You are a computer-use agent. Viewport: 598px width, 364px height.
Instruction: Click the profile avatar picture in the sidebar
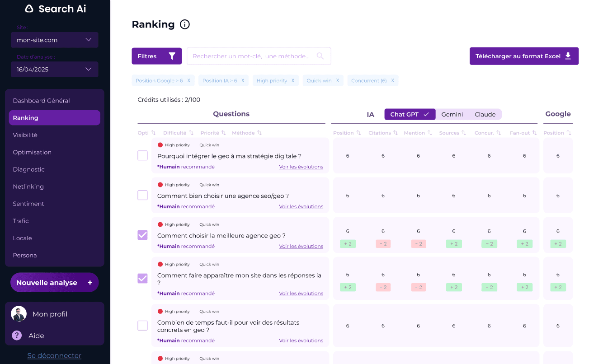(19, 314)
